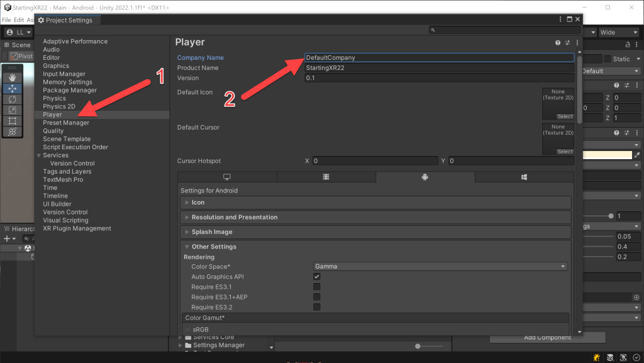Open the Default layer dropdown in Inspector
This screenshot has height=363, width=644.
point(611,71)
